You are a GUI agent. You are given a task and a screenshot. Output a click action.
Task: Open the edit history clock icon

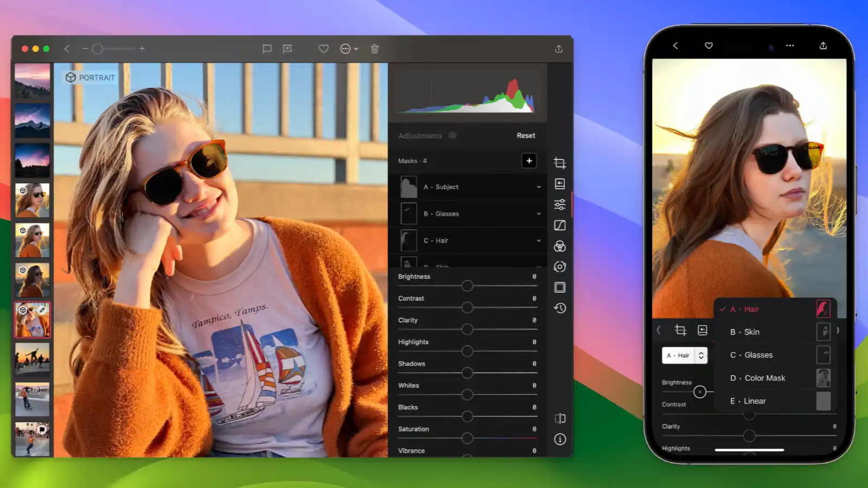coord(560,308)
